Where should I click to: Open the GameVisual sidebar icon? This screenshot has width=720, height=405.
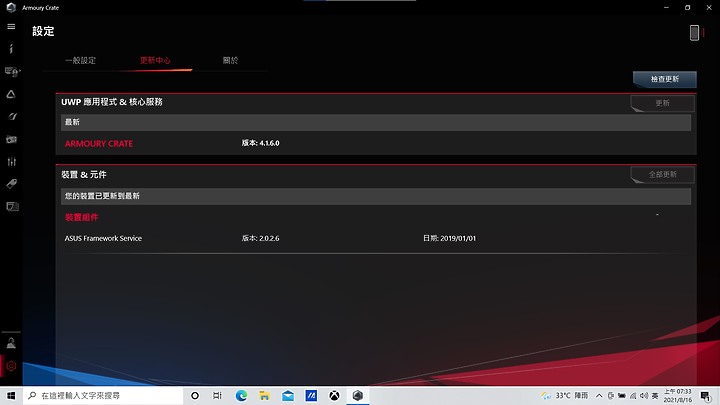[12, 117]
